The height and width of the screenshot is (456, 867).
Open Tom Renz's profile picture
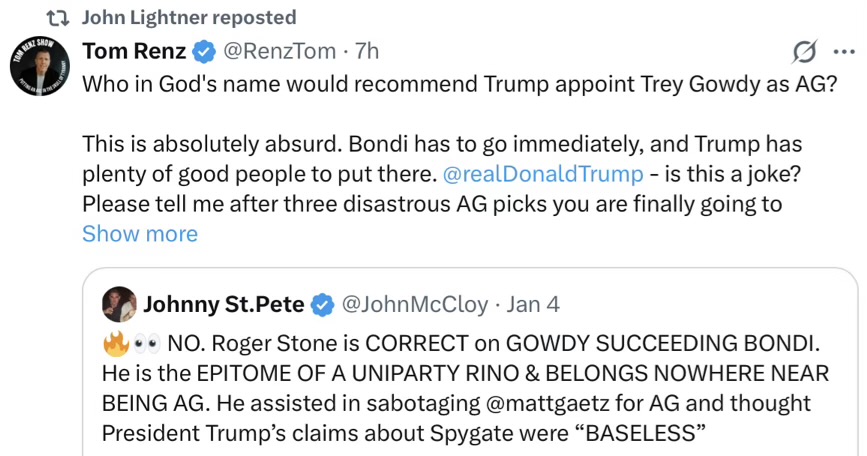[41, 68]
